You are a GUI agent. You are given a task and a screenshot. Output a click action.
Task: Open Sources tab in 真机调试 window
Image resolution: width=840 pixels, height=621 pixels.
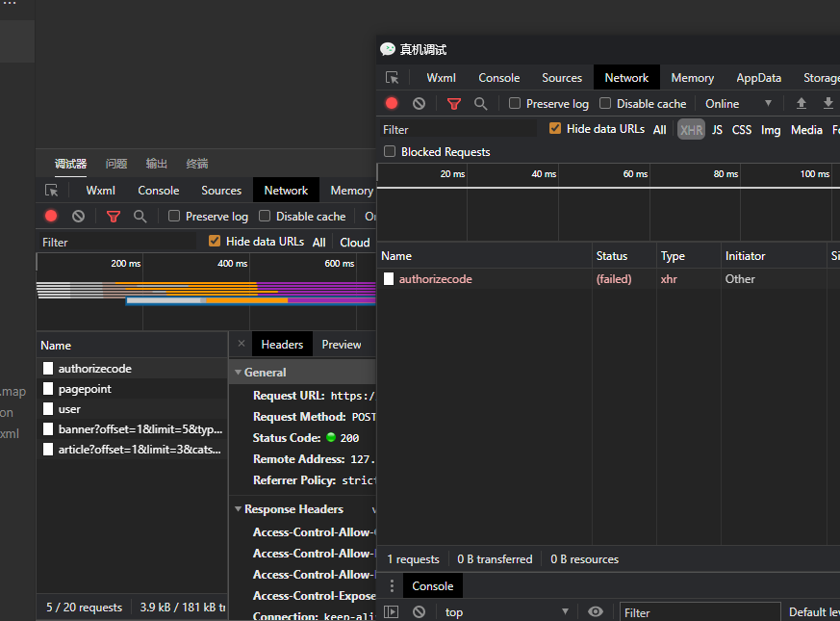tap(561, 78)
